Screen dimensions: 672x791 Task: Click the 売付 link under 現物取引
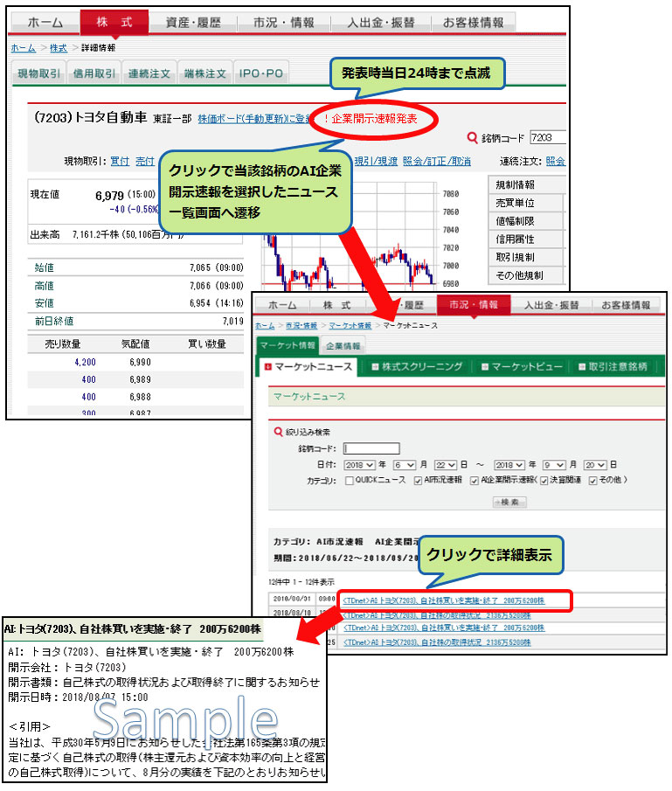tap(145, 161)
